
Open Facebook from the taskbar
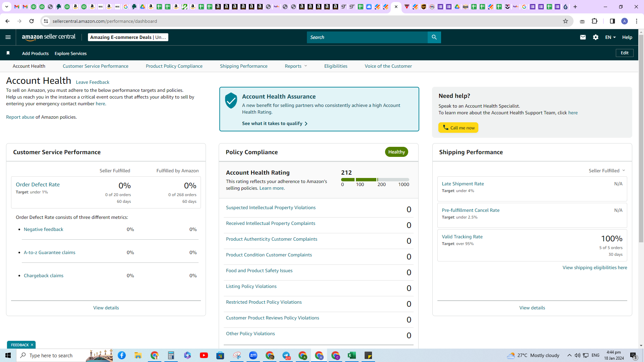click(x=122, y=355)
